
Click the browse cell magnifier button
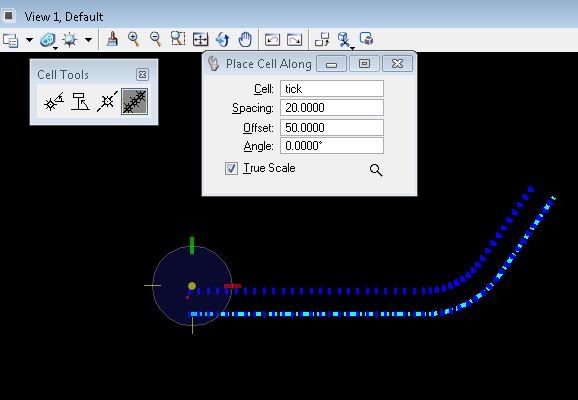click(376, 170)
